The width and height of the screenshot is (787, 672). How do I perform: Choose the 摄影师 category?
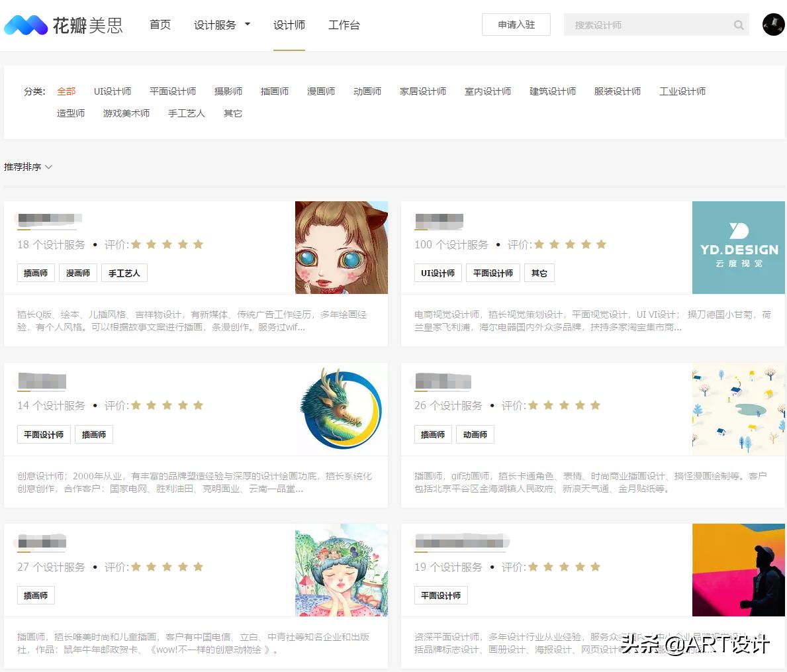click(228, 91)
